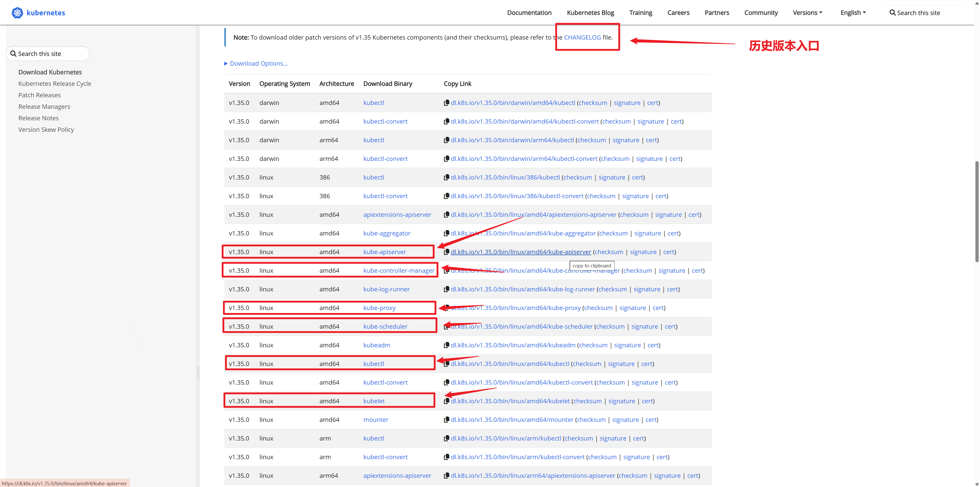Open the dl.k8s.io linux/amd64/kubelet URL link
The image size is (980, 487).
(x=510, y=401)
